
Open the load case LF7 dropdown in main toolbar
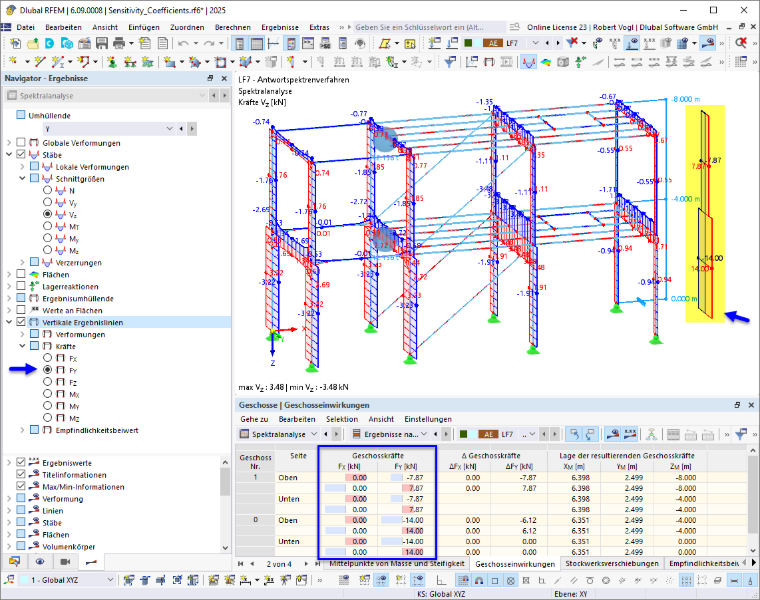[535, 43]
